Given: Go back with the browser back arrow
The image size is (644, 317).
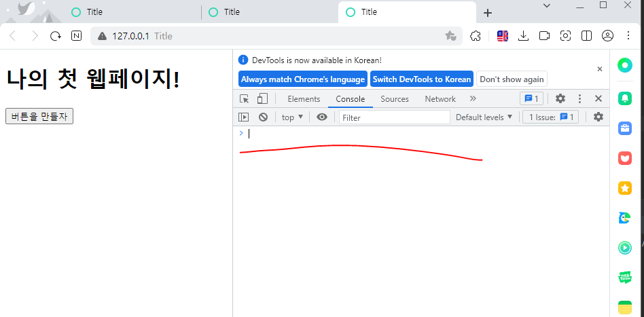Looking at the screenshot, I should click(13, 36).
